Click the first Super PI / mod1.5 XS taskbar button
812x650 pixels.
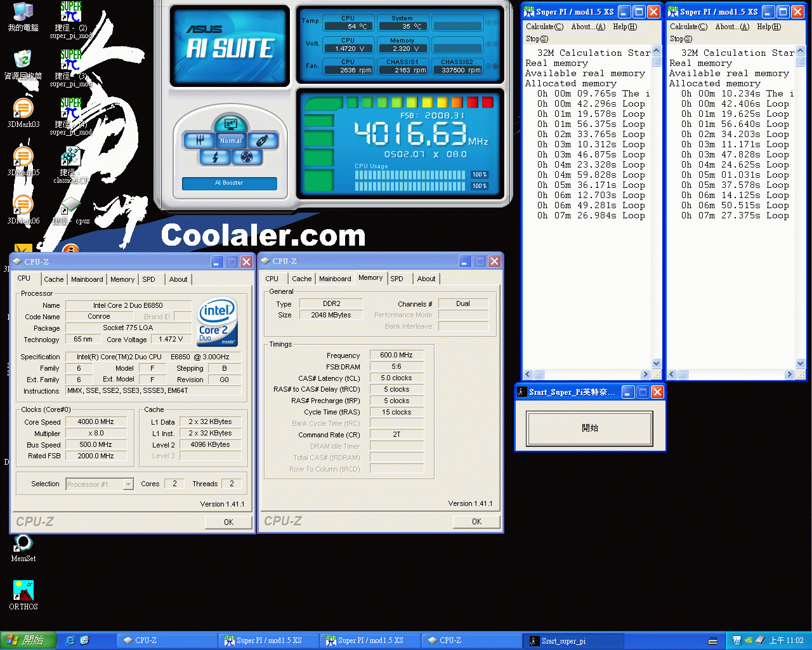270,640
